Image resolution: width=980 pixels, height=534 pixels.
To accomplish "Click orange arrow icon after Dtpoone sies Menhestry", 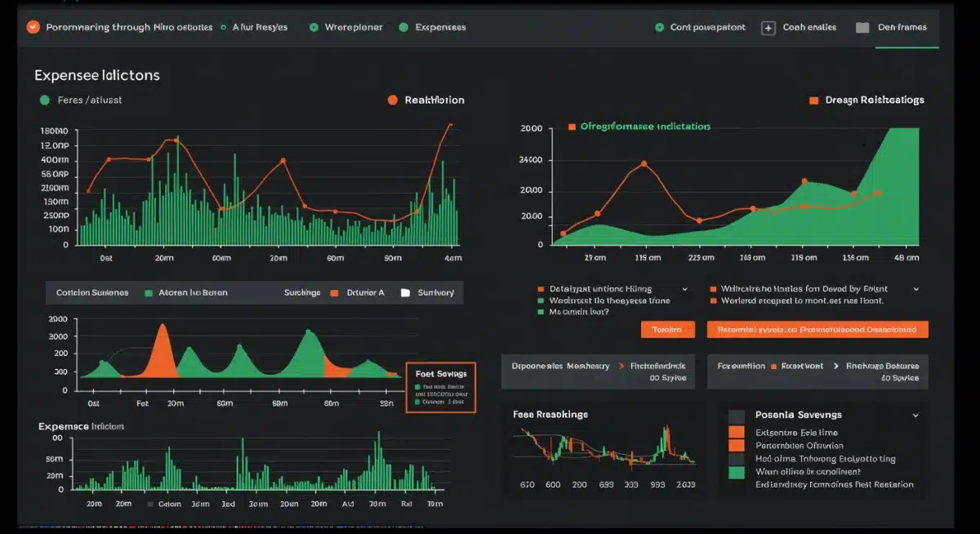I will pyautogui.click(x=621, y=367).
